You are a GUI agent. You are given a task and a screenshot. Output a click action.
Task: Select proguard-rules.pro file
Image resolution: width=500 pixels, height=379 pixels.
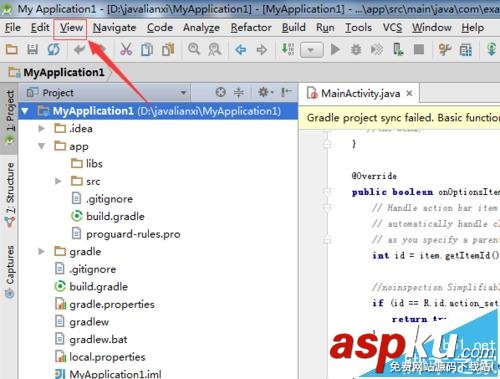point(126,234)
